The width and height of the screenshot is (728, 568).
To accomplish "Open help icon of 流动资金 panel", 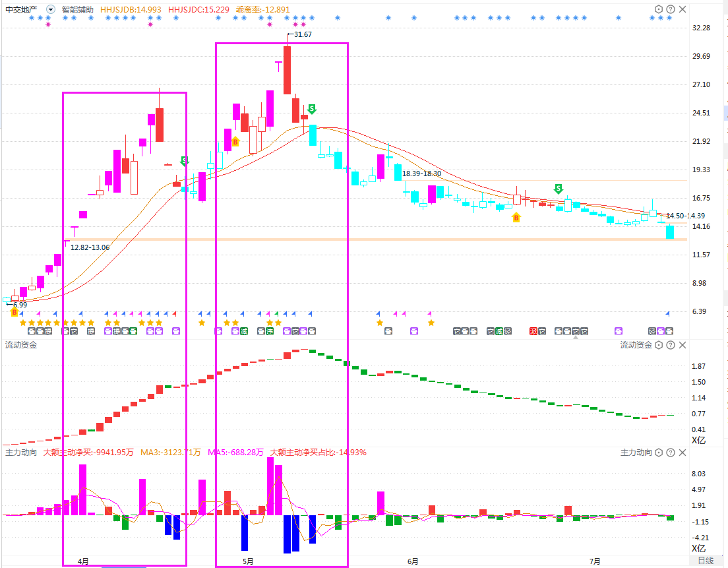I will (671, 345).
